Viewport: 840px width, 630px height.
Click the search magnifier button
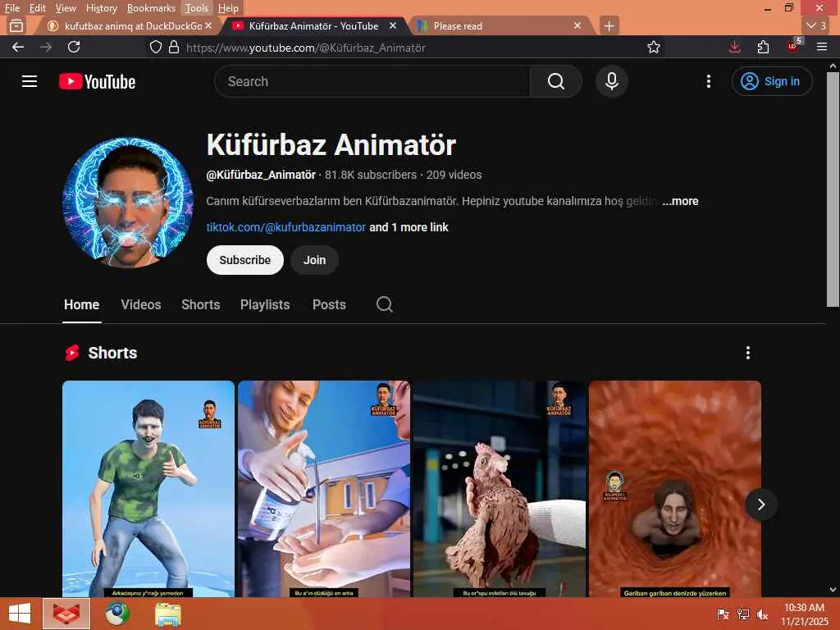(x=555, y=81)
